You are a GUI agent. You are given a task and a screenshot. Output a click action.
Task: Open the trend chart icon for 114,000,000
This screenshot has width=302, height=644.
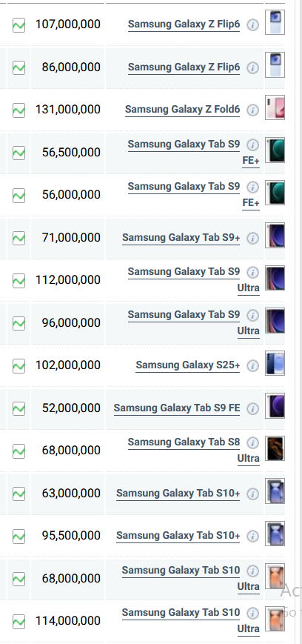click(19, 621)
